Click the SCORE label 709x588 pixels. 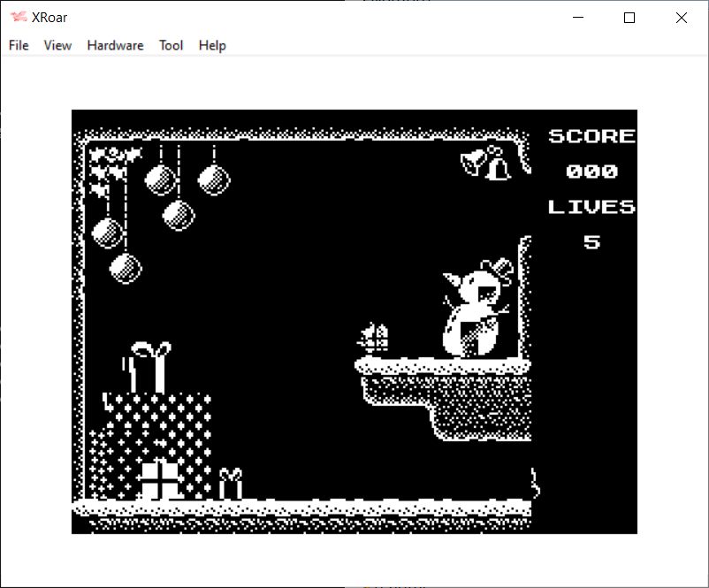pos(591,136)
